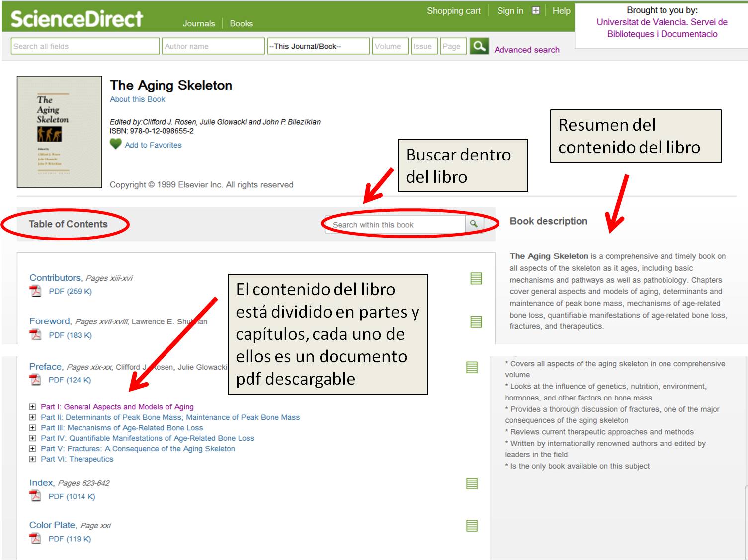
Task: Click the Book description heading
Action: coord(549,221)
